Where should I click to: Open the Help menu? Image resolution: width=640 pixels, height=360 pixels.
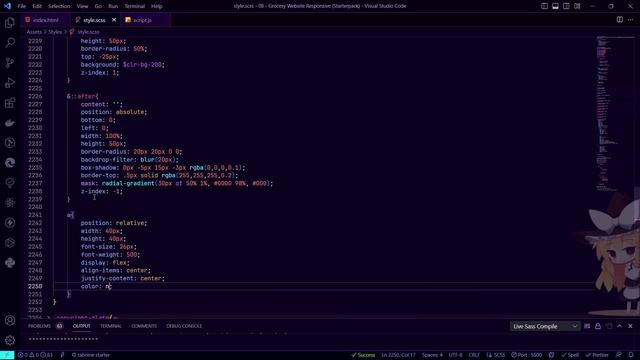(x=157, y=6)
